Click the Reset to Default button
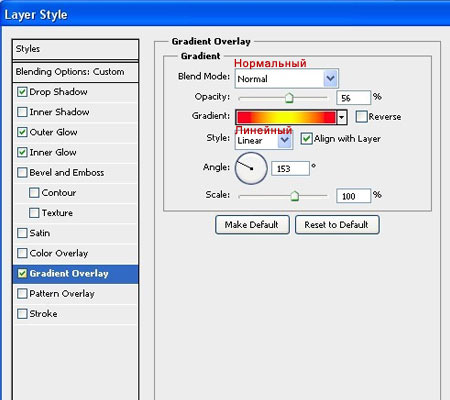 pyautogui.click(x=337, y=225)
